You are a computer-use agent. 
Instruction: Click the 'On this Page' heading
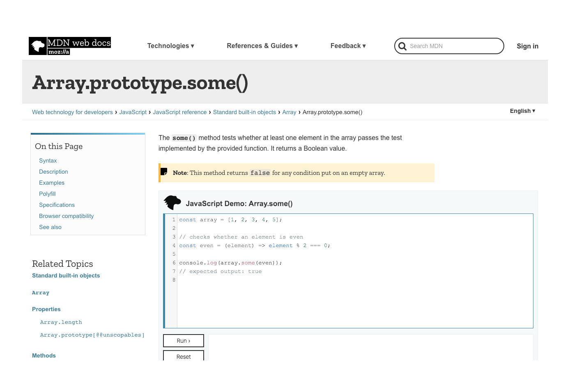59,147
